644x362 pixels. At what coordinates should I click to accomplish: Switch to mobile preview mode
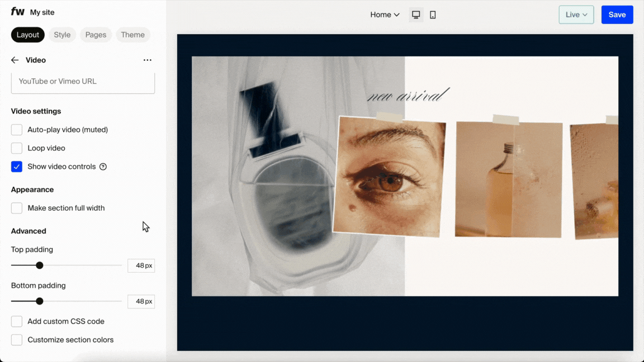433,15
